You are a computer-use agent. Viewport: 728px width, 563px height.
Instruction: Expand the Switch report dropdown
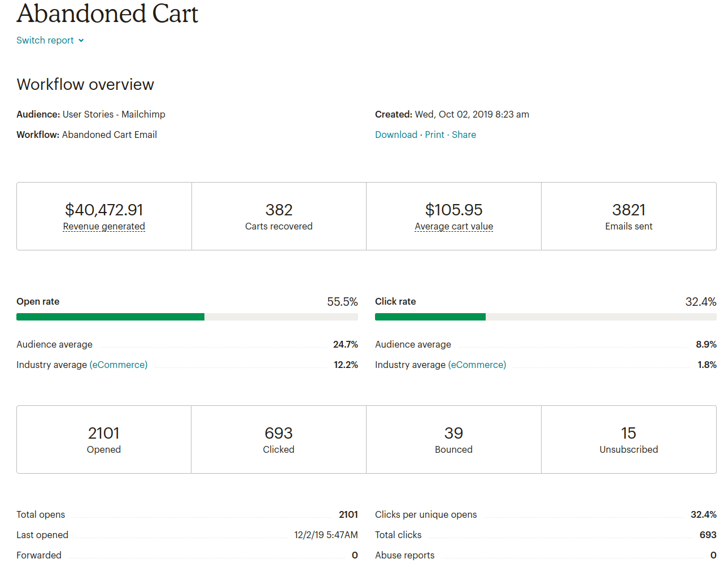click(45, 41)
